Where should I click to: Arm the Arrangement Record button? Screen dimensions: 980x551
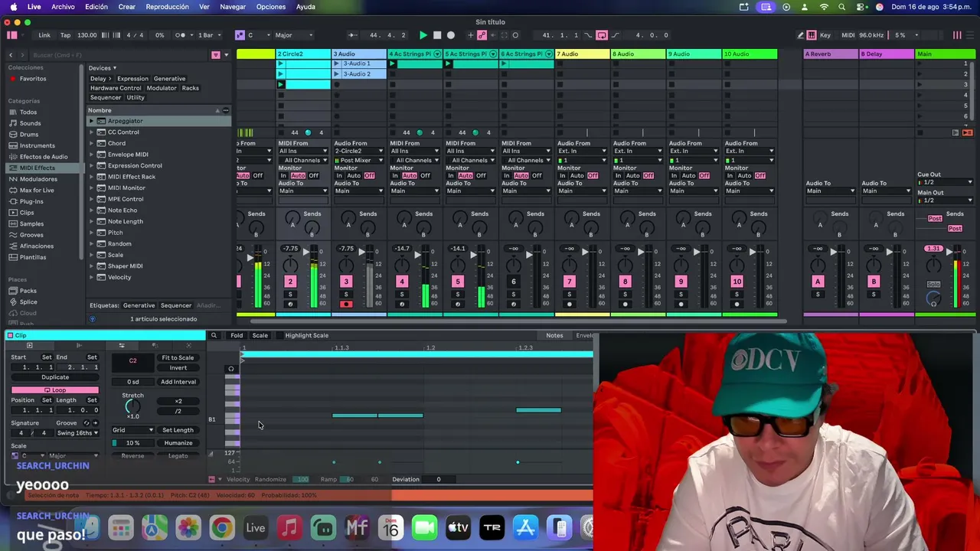pyautogui.click(x=451, y=35)
